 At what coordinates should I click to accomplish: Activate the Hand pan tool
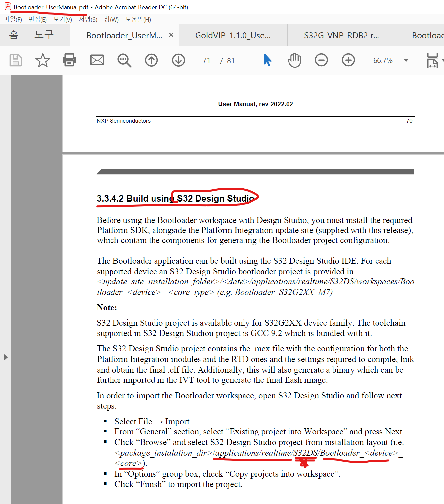click(294, 60)
